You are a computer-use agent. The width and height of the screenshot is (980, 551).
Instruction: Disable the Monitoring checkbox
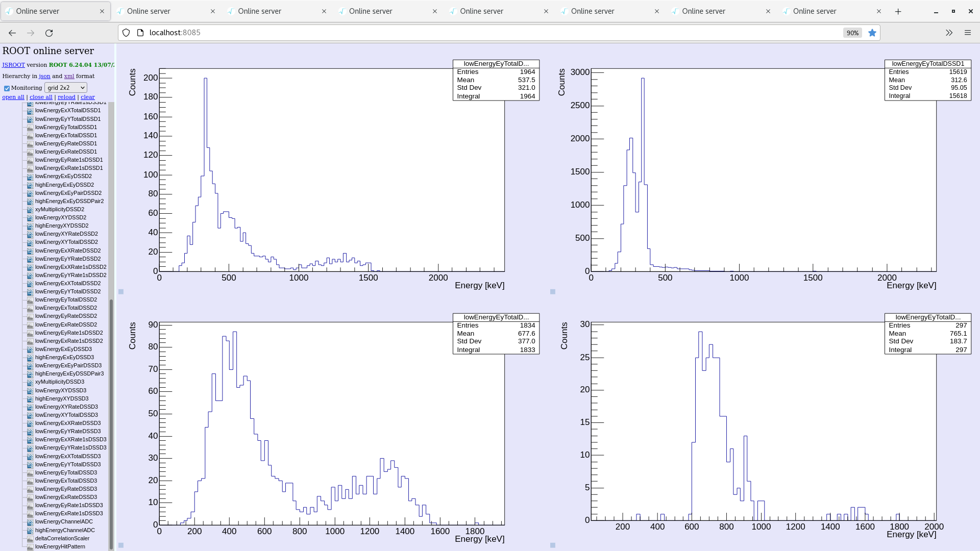pos(7,87)
